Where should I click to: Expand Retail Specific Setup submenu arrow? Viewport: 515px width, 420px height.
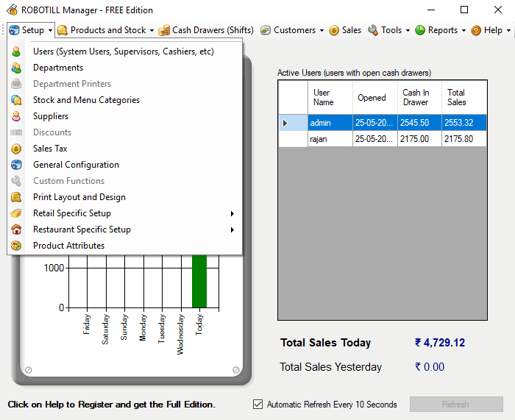pos(232,213)
